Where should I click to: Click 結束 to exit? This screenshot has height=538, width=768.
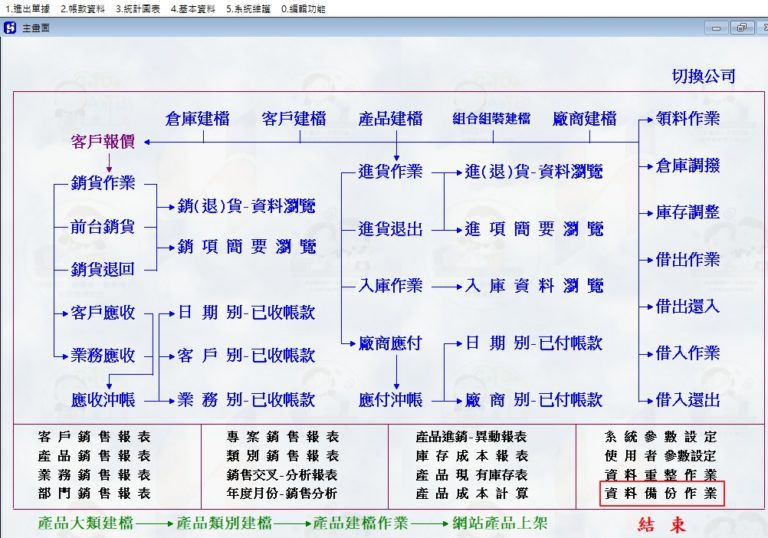662,525
